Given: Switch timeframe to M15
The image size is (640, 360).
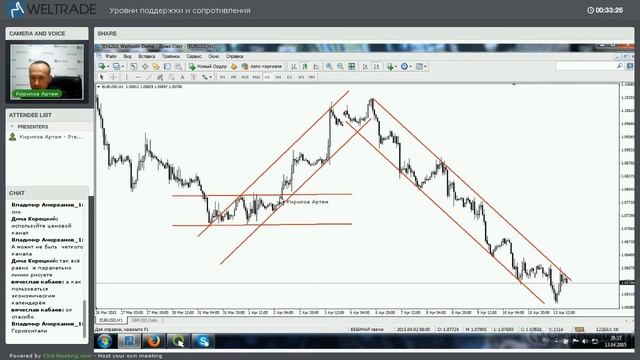Looking at the screenshot, I should point(245,77).
